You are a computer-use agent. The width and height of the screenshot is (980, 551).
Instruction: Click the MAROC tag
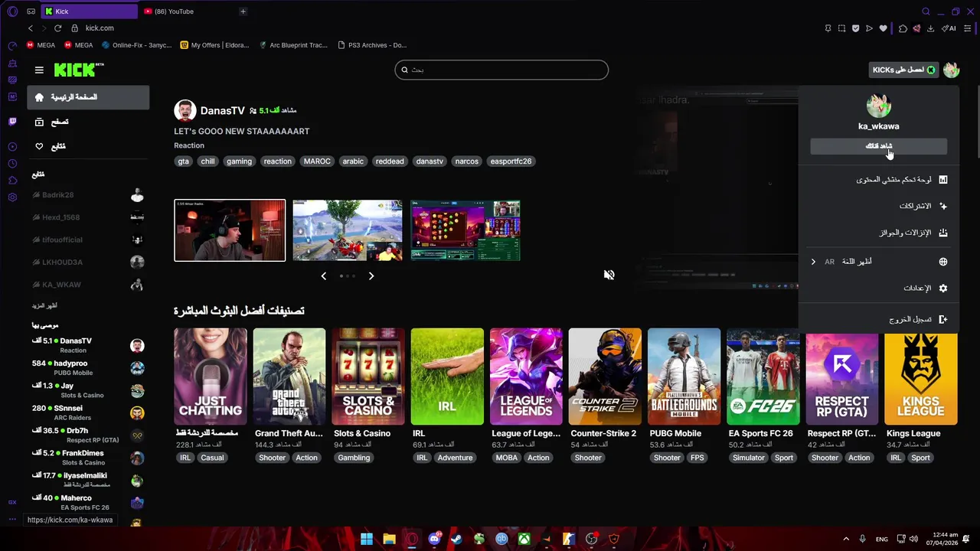317,161
